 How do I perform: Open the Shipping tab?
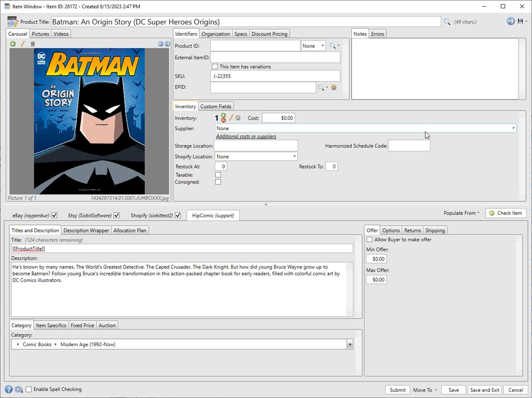435,231
